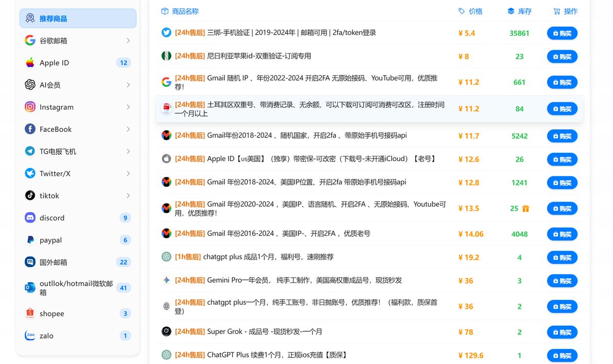Click Turkey flag icon of 土耳其区双重号 product
613x364 pixels.
167,108
